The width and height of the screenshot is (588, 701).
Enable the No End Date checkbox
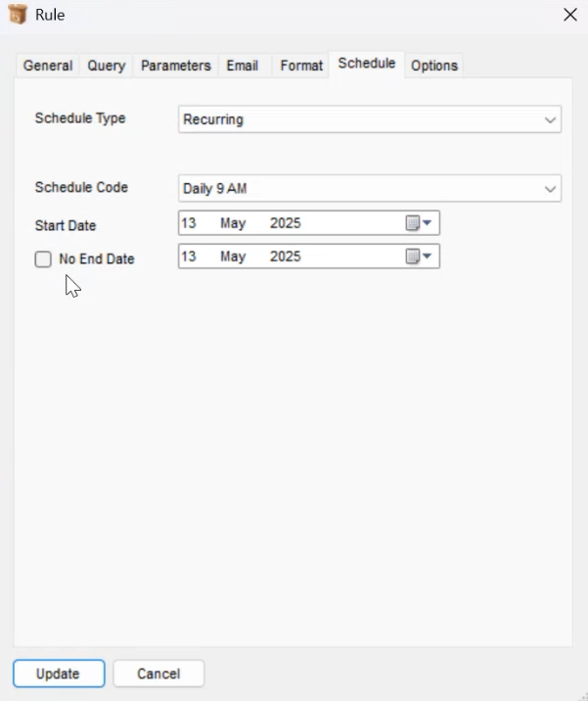click(43, 258)
